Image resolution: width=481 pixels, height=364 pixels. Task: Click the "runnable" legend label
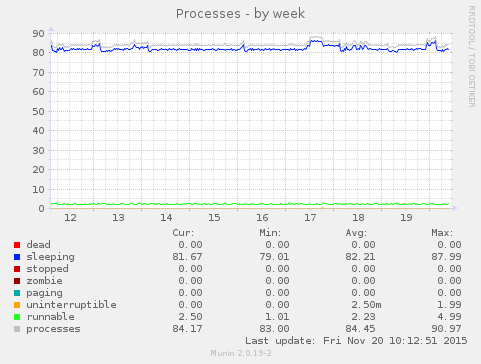tap(51, 317)
